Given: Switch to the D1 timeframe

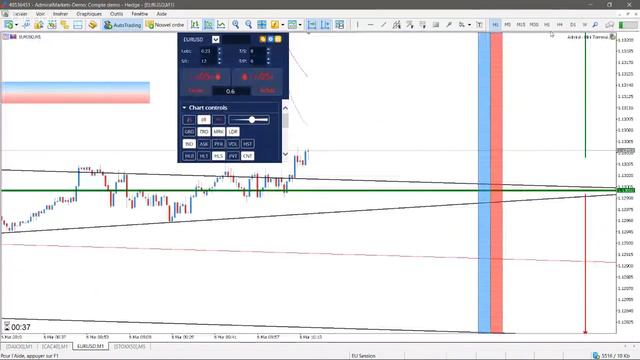Looking at the screenshot, I should [x=573, y=25].
